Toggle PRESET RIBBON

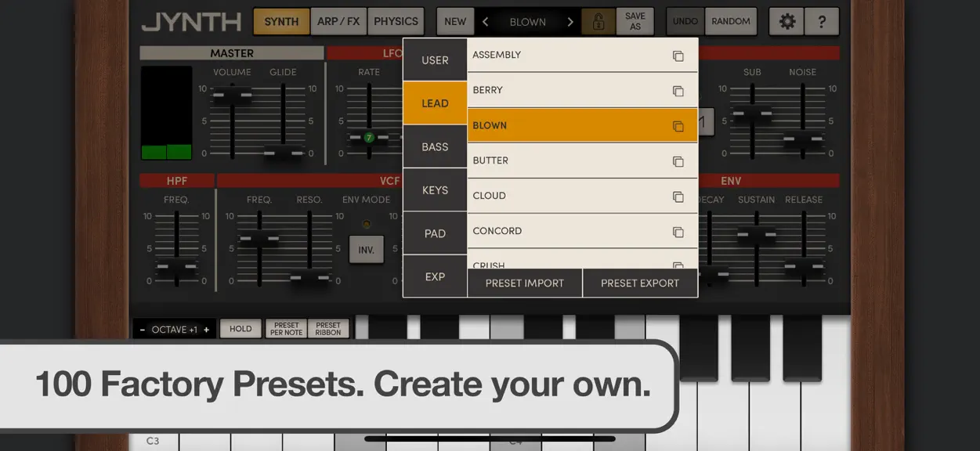328,329
